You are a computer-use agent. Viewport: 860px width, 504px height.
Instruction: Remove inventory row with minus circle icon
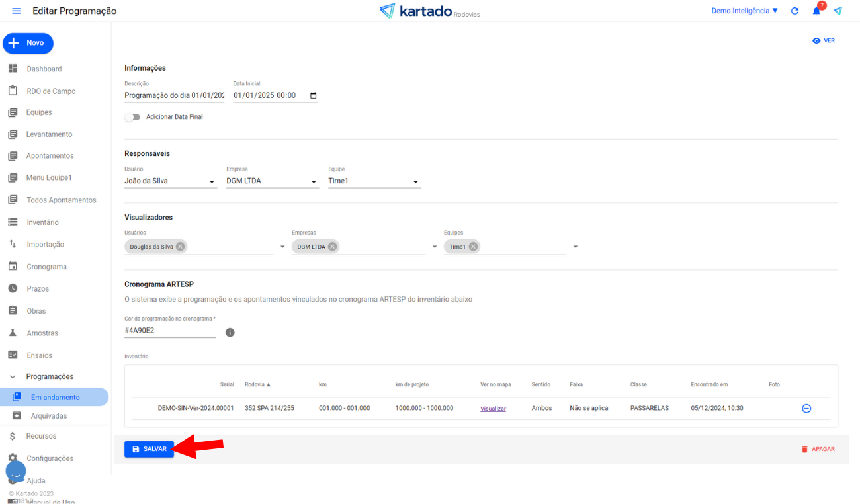point(806,409)
